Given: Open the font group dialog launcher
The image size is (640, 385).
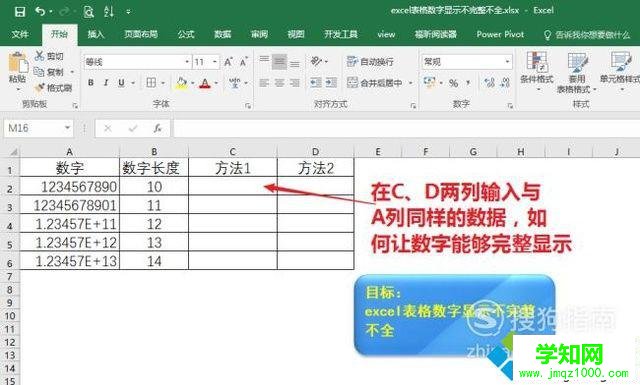Looking at the screenshot, I should click(x=248, y=106).
